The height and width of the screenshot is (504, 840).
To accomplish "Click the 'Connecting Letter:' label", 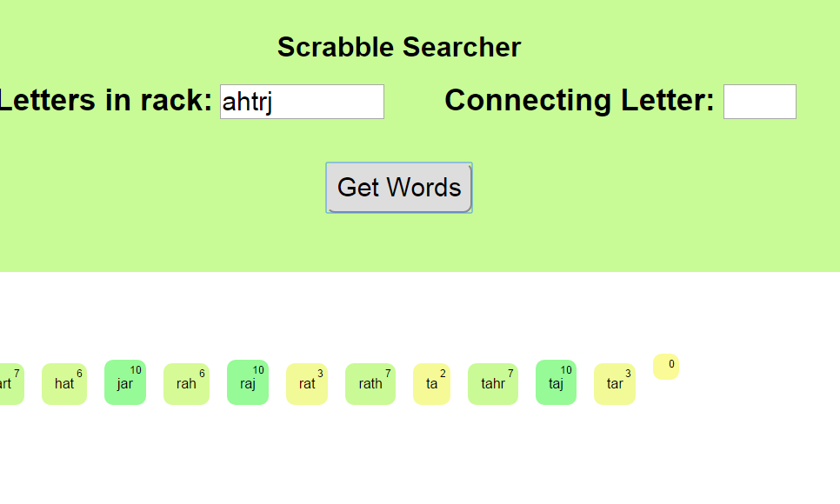I will 579,101.
